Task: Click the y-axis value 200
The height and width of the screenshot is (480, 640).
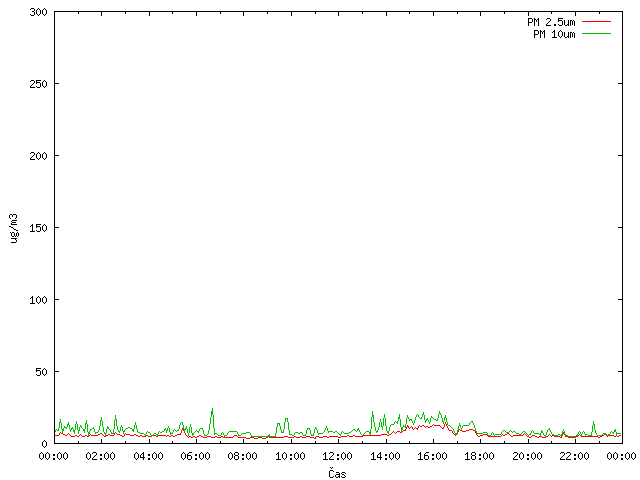Action: point(38,156)
